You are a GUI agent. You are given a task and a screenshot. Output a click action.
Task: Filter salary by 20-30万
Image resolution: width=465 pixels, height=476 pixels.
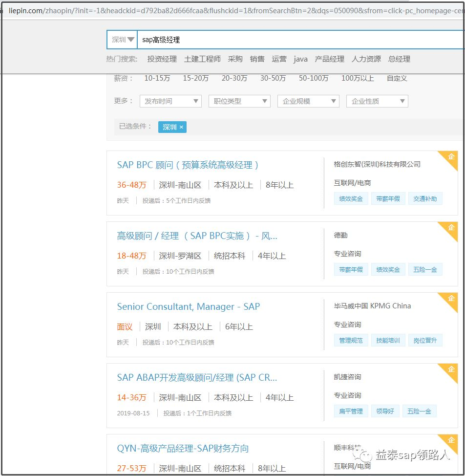(x=234, y=78)
